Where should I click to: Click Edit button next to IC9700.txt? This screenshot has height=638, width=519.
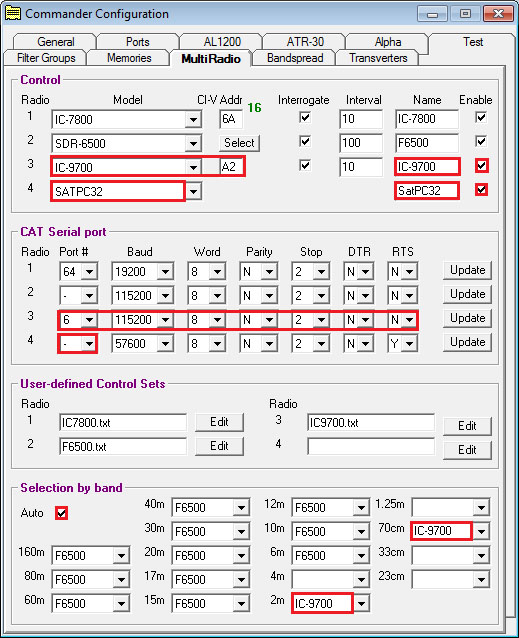[467, 426]
